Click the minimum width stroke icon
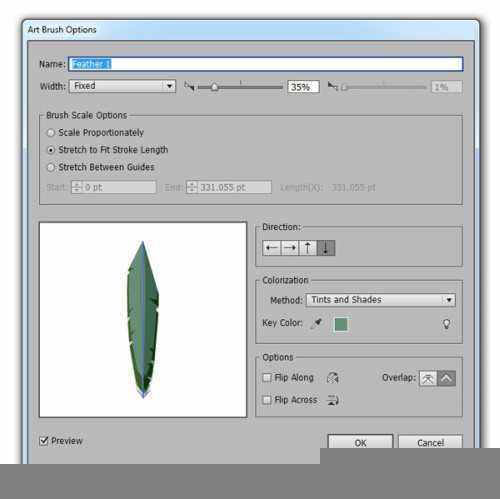This screenshot has width=500, height=499. (x=189, y=87)
